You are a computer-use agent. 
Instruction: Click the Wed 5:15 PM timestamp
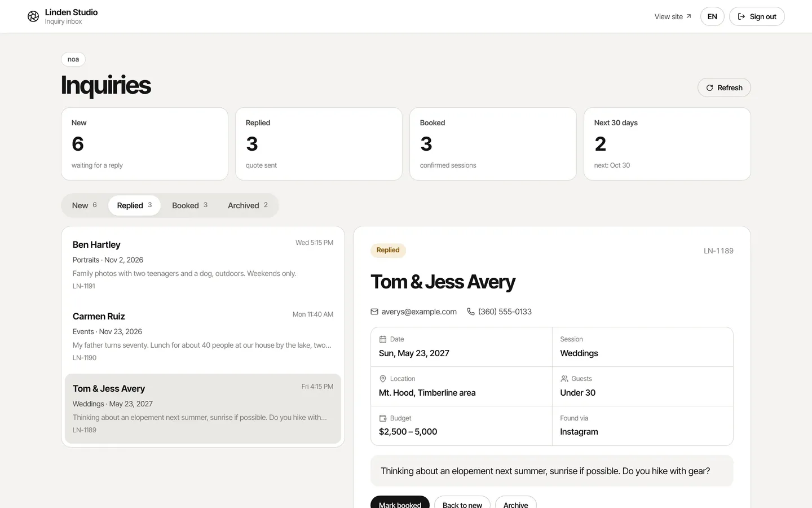[314, 243]
